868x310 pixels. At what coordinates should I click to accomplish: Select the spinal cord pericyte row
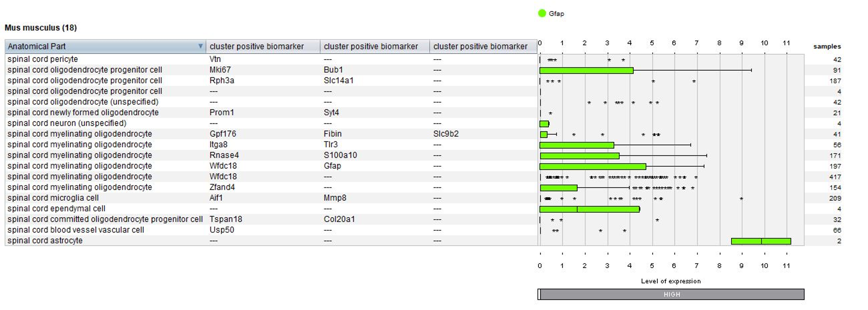(271, 59)
